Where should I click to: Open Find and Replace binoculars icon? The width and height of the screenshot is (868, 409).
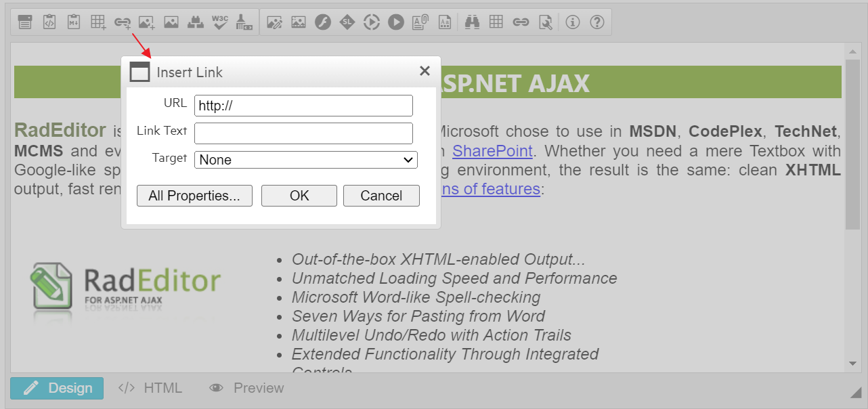pos(472,22)
